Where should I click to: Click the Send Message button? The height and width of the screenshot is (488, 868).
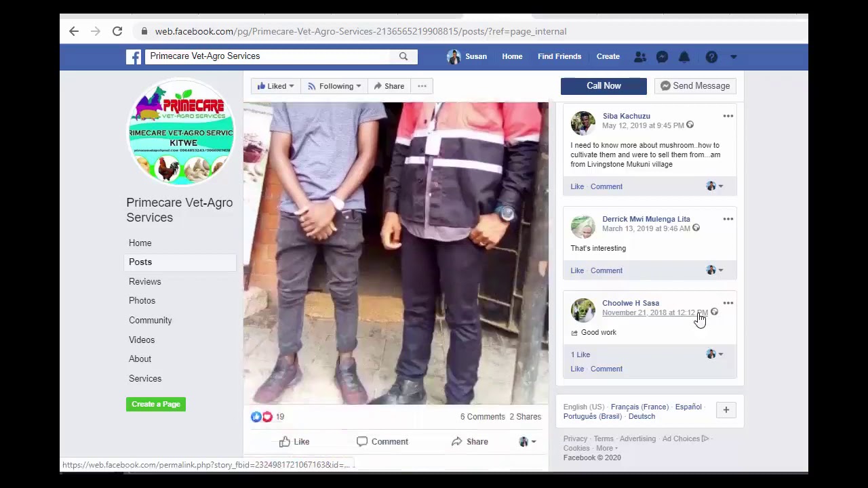point(696,86)
